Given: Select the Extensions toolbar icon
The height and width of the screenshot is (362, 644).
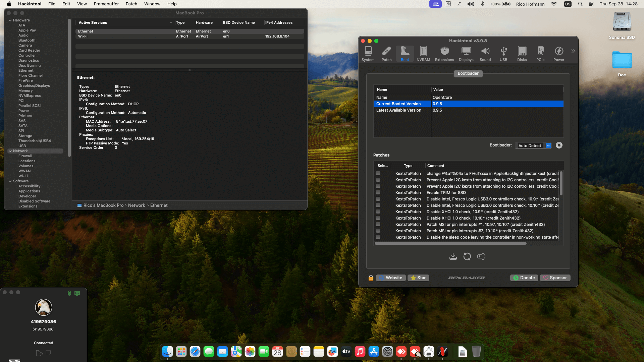Looking at the screenshot, I should (x=444, y=54).
